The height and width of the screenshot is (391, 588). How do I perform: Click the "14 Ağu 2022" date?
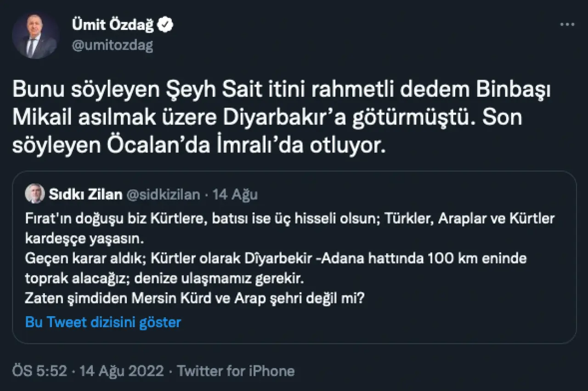[x=122, y=370]
